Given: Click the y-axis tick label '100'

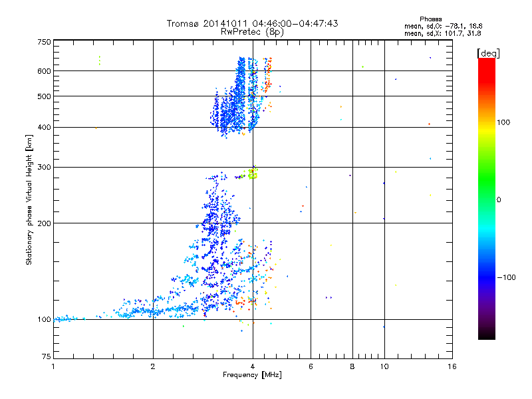Looking at the screenshot, I should [45, 319].
